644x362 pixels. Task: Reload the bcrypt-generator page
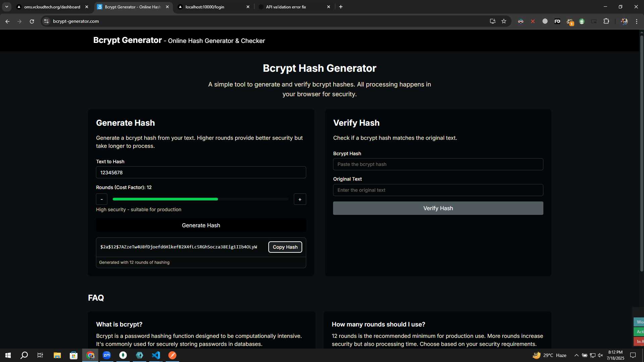tap(32, 21)
